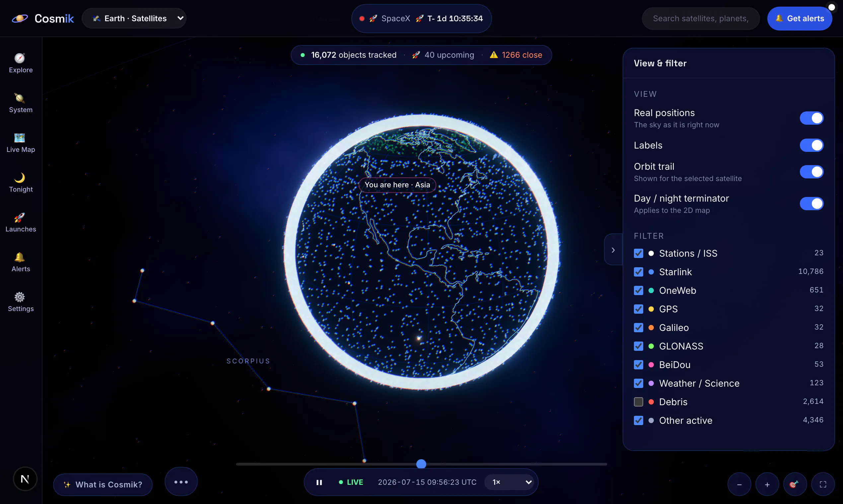Screen dimensions: 843x504
Task: Pause the live playback
Action: (319, 482)
